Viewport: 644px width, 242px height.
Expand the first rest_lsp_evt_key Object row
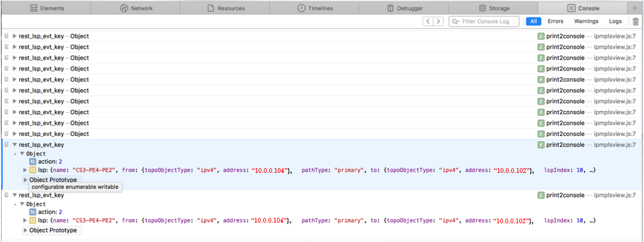click(15, 36)
